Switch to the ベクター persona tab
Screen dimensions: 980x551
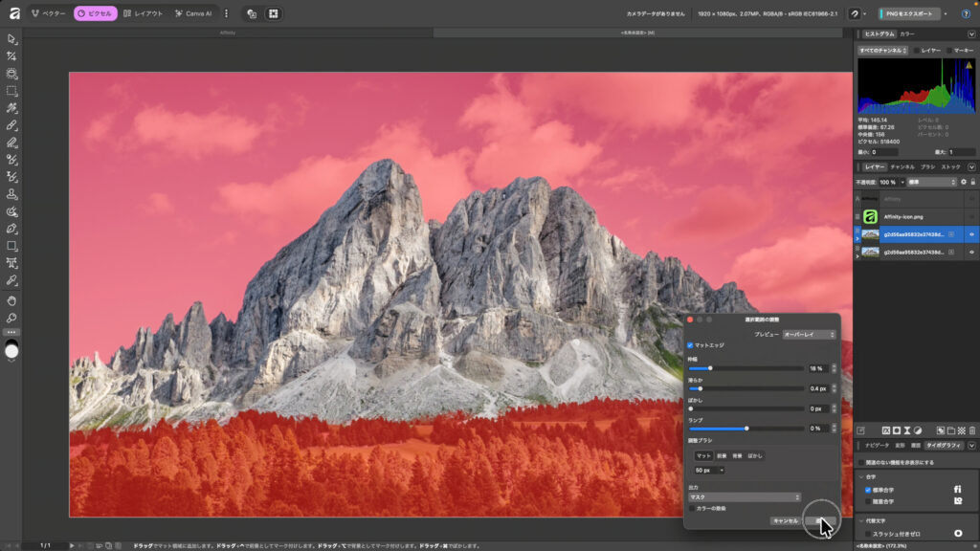point(48,13)
